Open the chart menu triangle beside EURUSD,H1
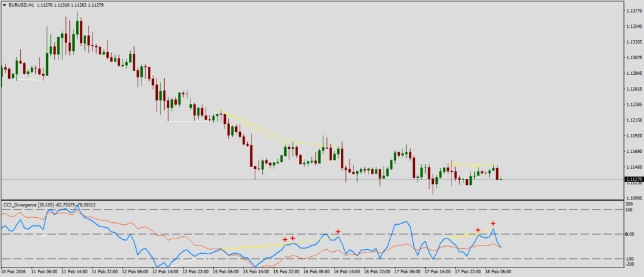The height and width of the screenshot is (277, 644). tap(4, 6)
